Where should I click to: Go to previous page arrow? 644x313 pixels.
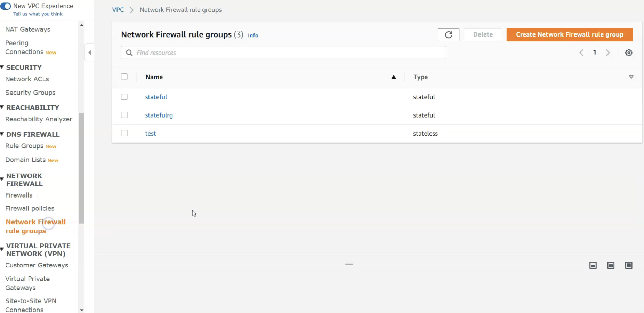581,53
